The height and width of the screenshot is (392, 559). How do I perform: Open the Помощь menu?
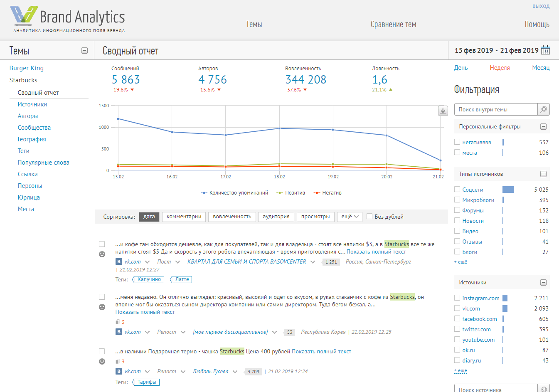[x=537, y=24]
